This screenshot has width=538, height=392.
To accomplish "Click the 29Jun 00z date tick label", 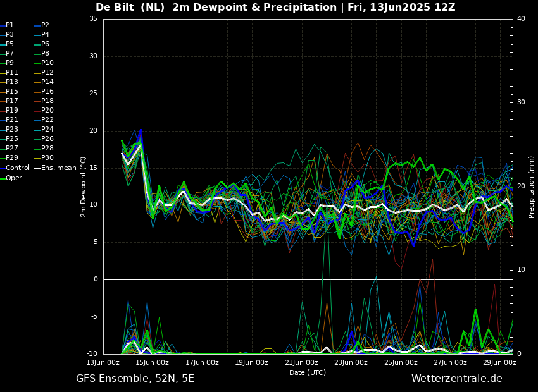I will coord(499,363).
